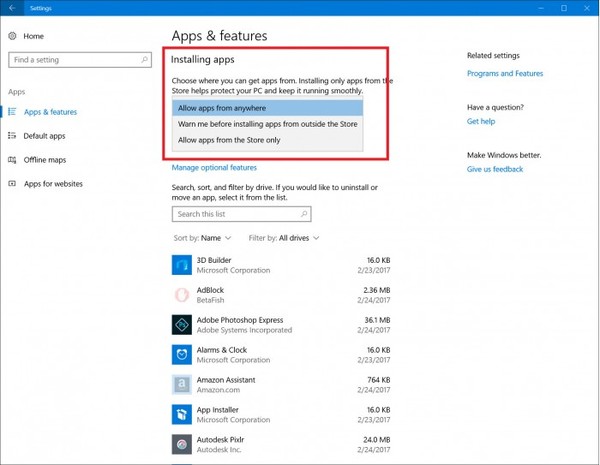Open Programs and Features link
The height and width of the screenshot is (465, 600).
click(x=505, y=73)
